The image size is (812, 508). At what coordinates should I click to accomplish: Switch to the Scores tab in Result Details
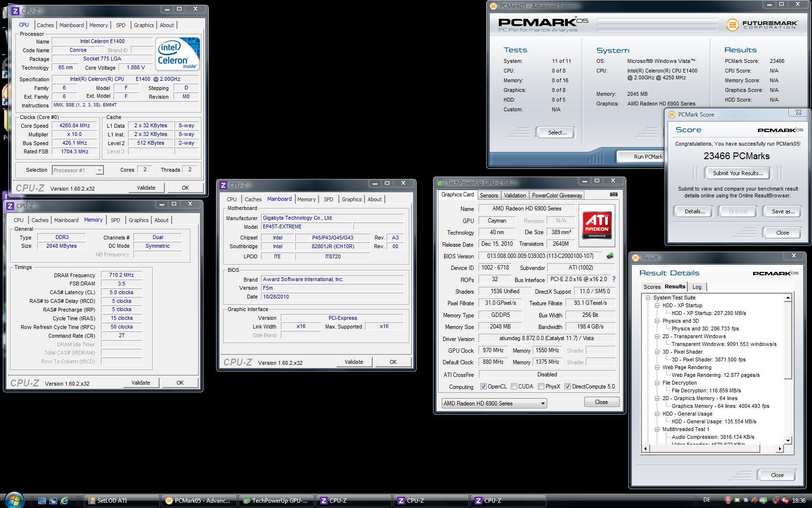coord(652,287)
